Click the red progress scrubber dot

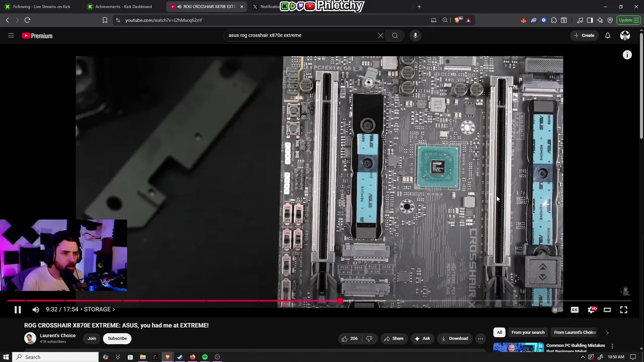(x=341, y=301)
